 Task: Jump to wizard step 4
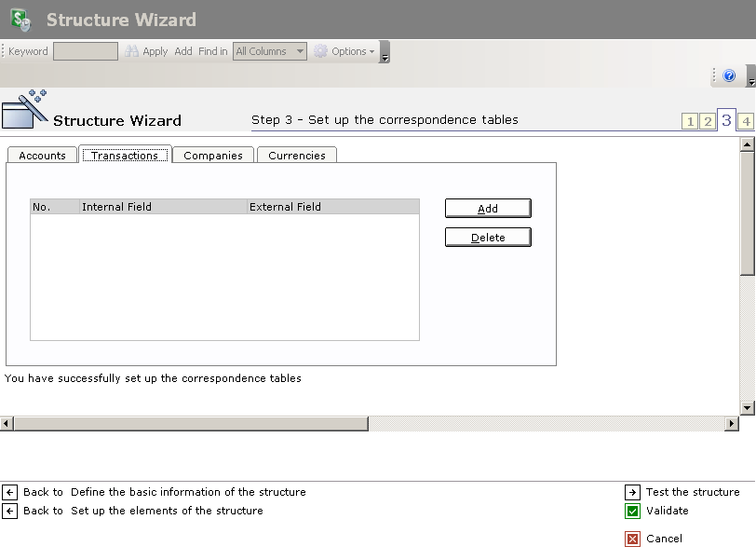745,121
